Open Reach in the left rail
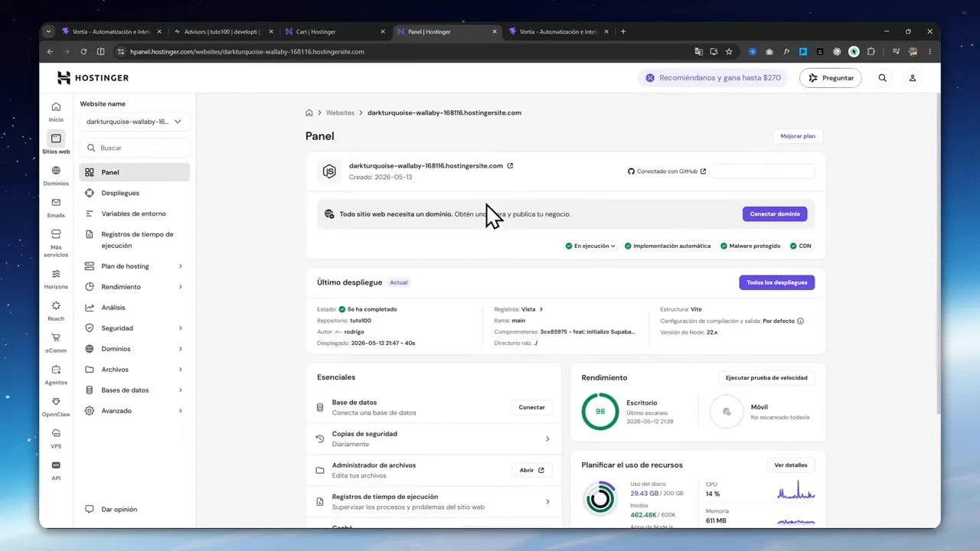 tap(56, 311)
